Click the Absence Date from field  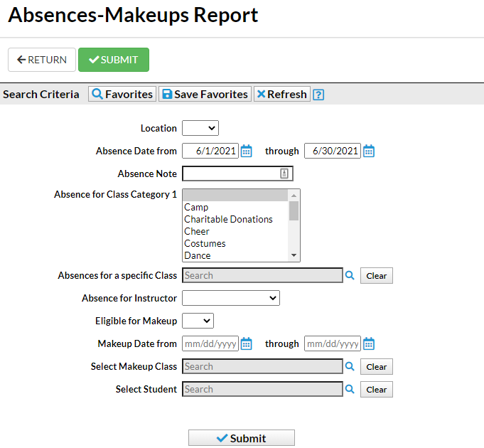(x=210, y=151)
